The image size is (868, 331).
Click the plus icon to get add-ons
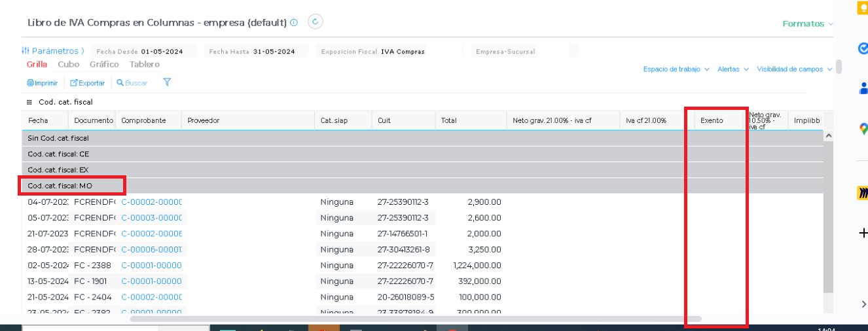coord(863,233)
